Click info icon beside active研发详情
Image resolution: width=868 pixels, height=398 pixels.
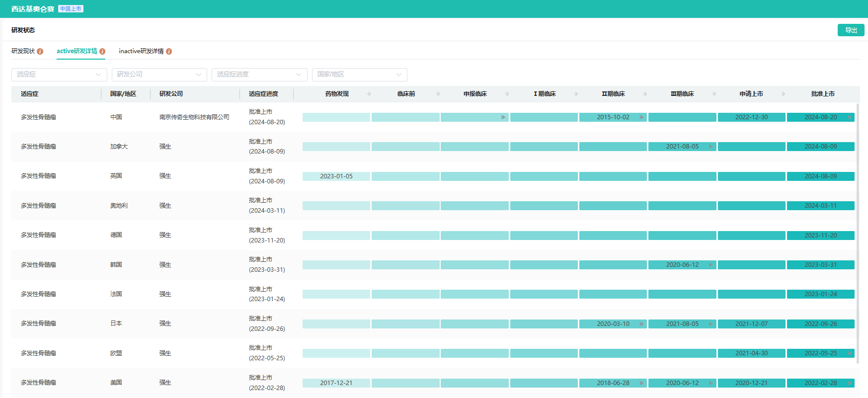pos(102,51)
